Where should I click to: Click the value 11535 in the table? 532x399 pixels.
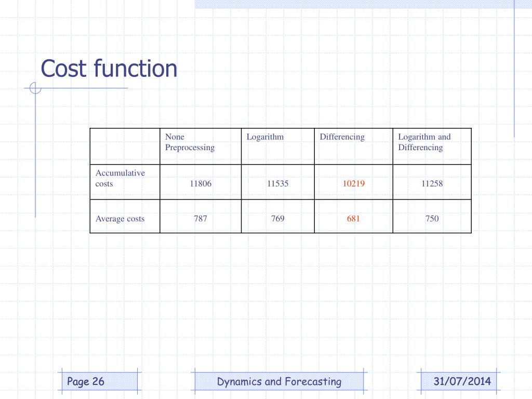coord(277,183)
